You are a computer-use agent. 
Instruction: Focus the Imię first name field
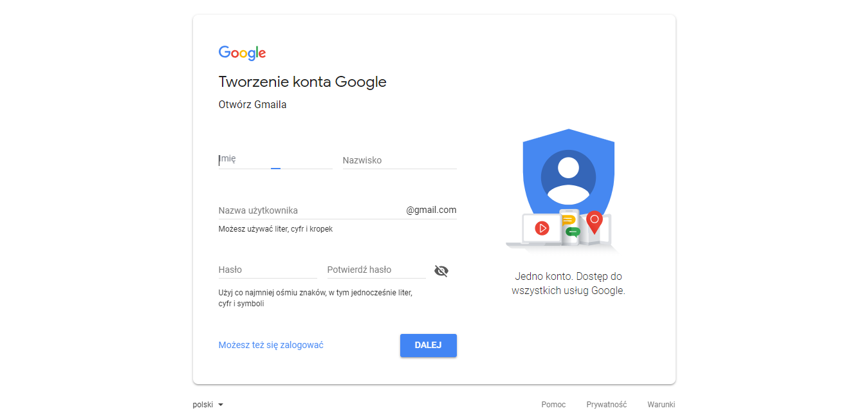275,160
